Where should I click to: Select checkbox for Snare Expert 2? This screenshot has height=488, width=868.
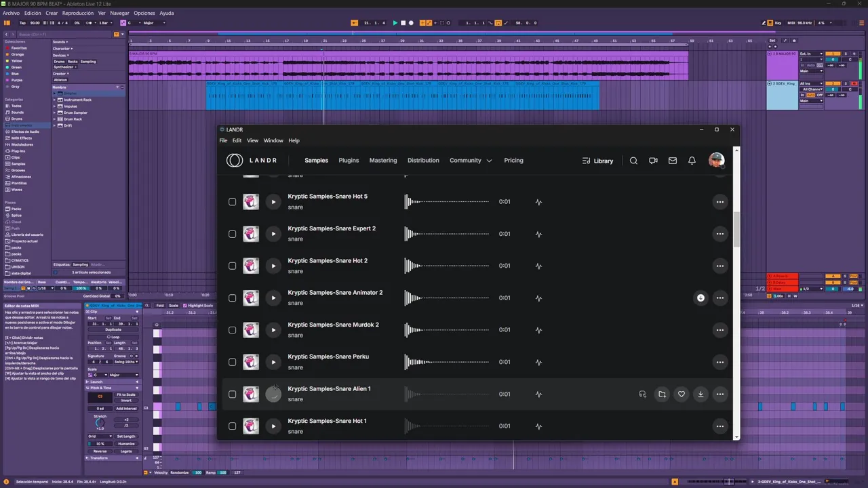pyautogui.click(x=232, y=234)
